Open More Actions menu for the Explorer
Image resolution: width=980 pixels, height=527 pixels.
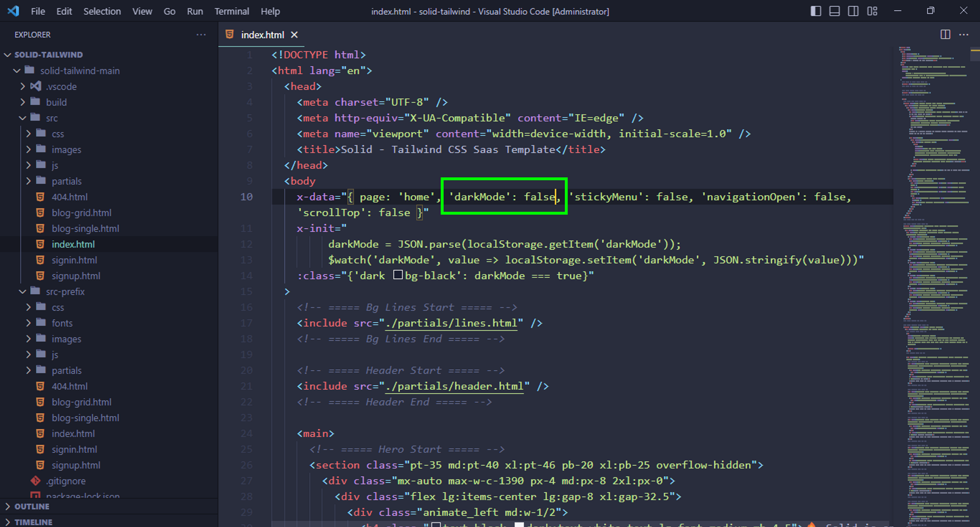[201, 34]
